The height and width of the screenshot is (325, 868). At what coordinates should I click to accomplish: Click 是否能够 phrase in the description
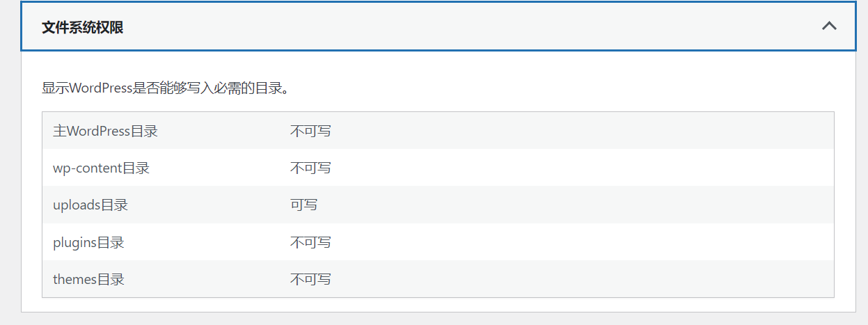click(x=159, y=88)
